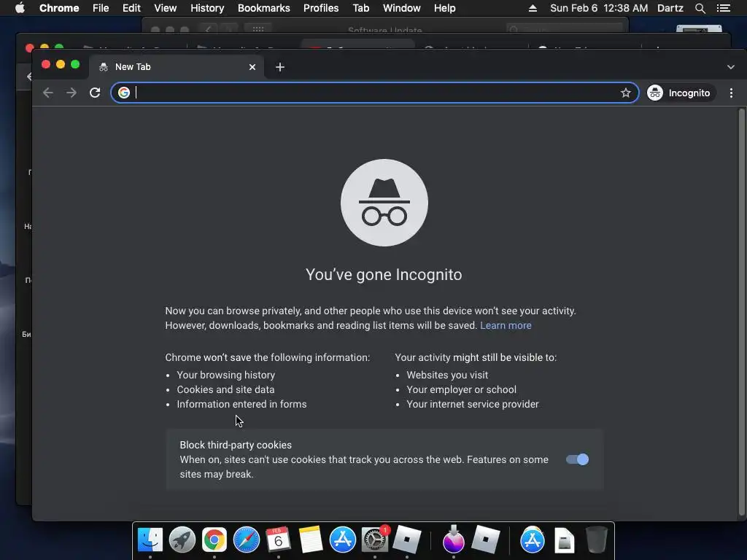This screenshot has height=560, width=747.
Task: Open the Roblox icon right of the purple downloader
Action: (x=485, y=540)
